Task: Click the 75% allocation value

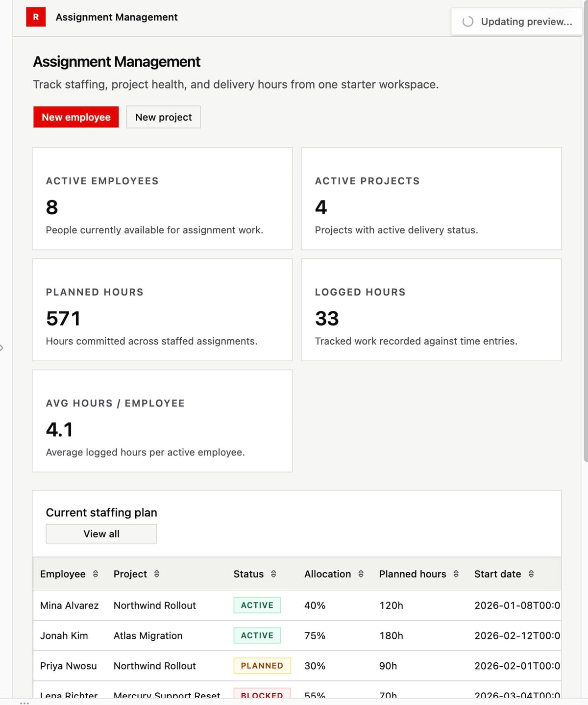Action: 315,636
